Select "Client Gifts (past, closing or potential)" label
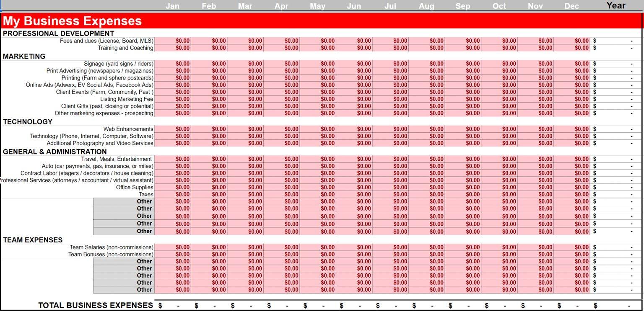The height and width of the screenshot is (314, 644). (107, 106)
